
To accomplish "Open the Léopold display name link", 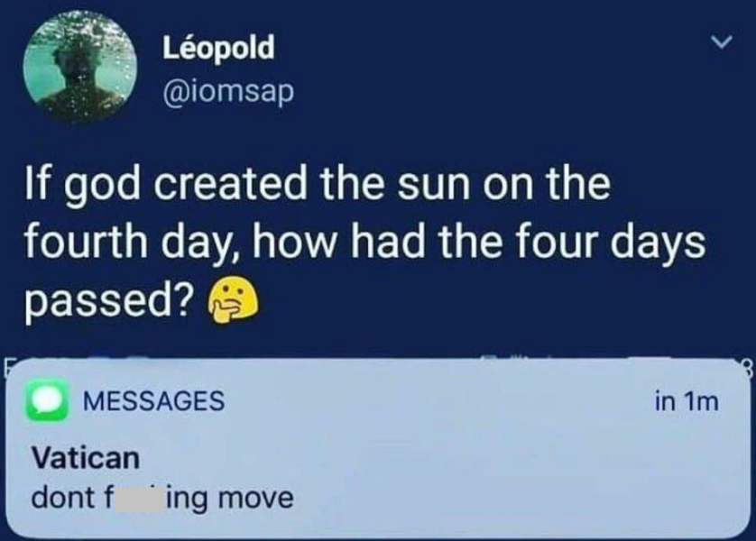I will [217, 48].
